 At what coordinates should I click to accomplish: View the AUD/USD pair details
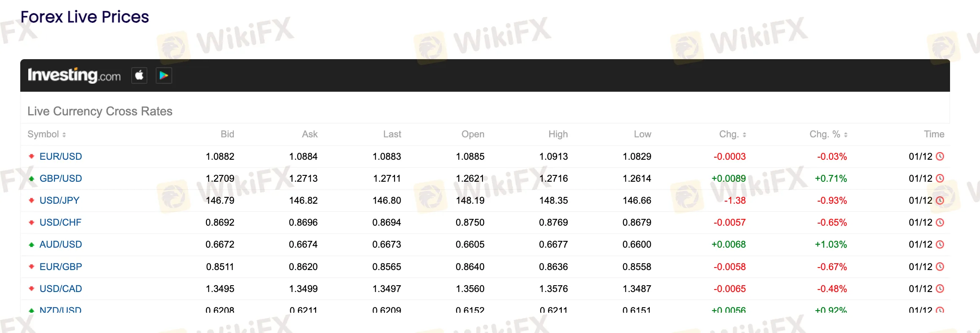coord(61,244)
